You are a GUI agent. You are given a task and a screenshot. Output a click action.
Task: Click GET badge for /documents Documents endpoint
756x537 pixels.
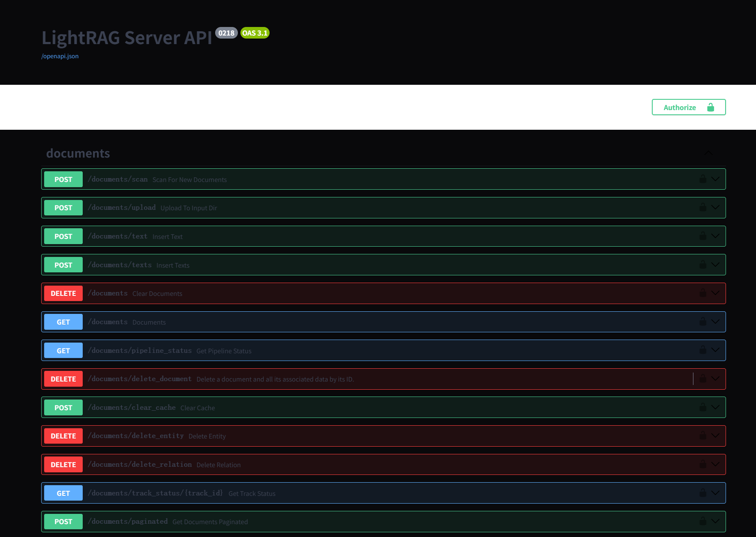(x=63, y=322)
